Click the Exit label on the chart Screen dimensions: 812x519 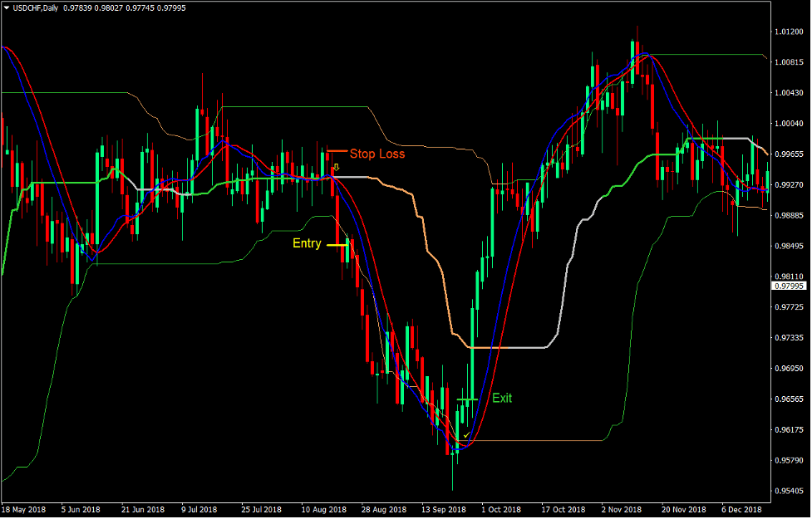[504, 397]
